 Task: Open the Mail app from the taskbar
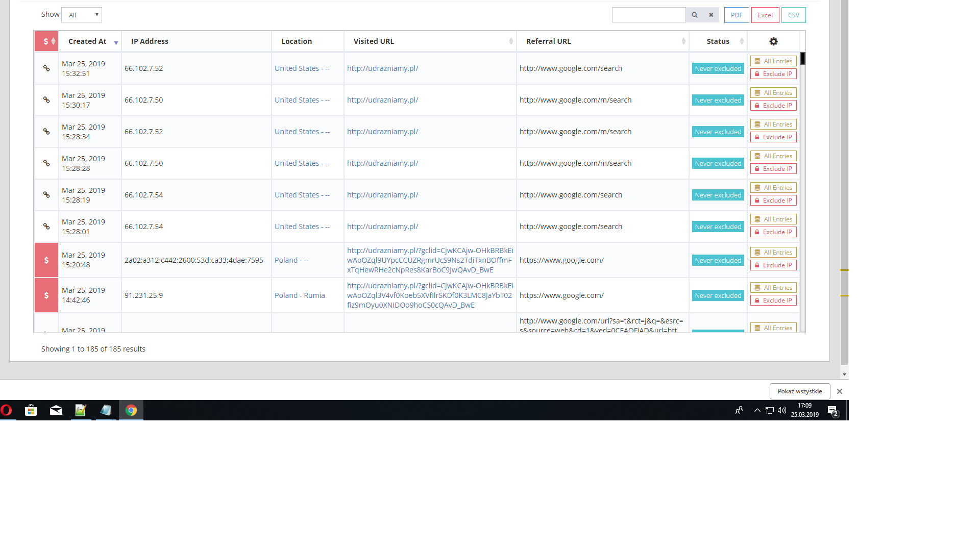[x=56, y=410]
